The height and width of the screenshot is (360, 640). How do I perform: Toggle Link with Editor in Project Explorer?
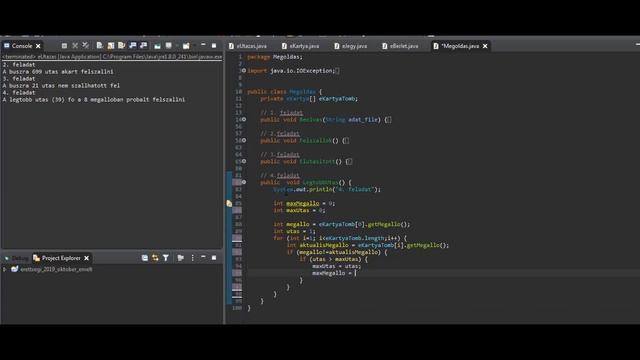click(155, 258)
